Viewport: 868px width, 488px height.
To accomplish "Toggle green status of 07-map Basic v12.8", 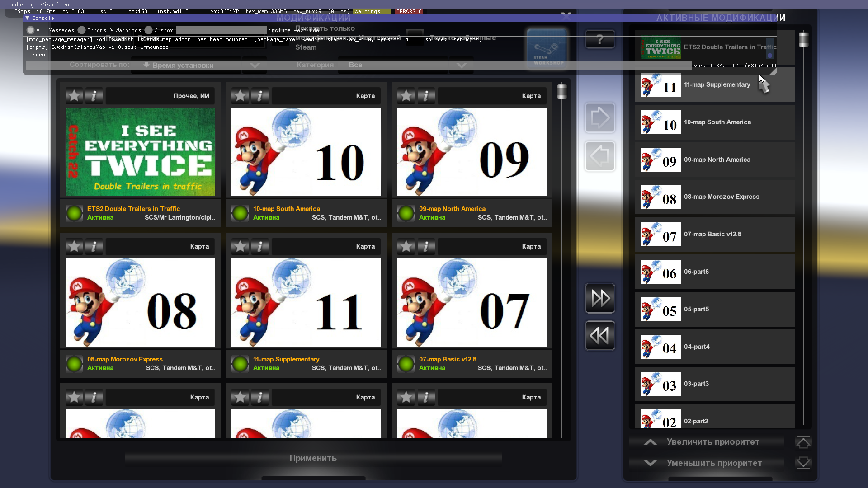I will (406, 363).
